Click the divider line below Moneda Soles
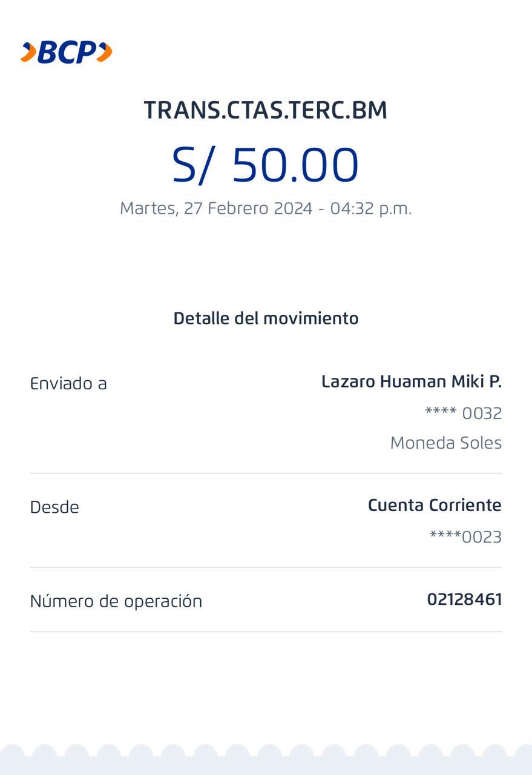The image size is (532, 775). [266, 473]
